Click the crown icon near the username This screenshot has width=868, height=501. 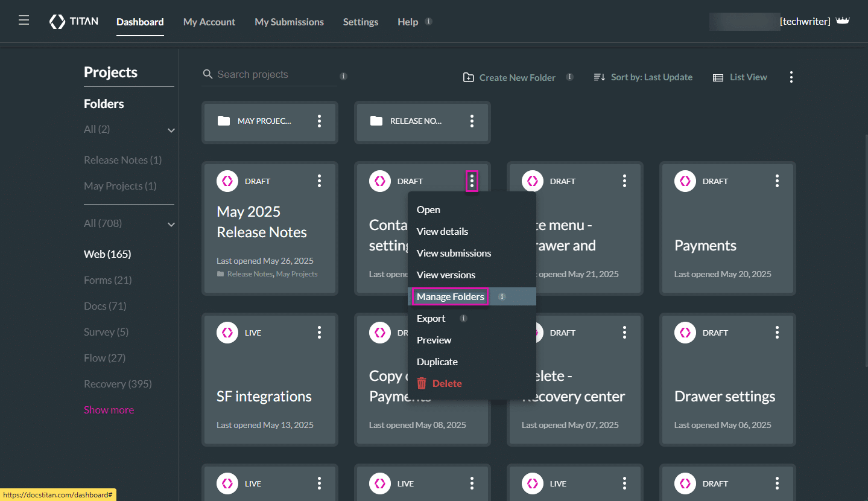[843, 19]
